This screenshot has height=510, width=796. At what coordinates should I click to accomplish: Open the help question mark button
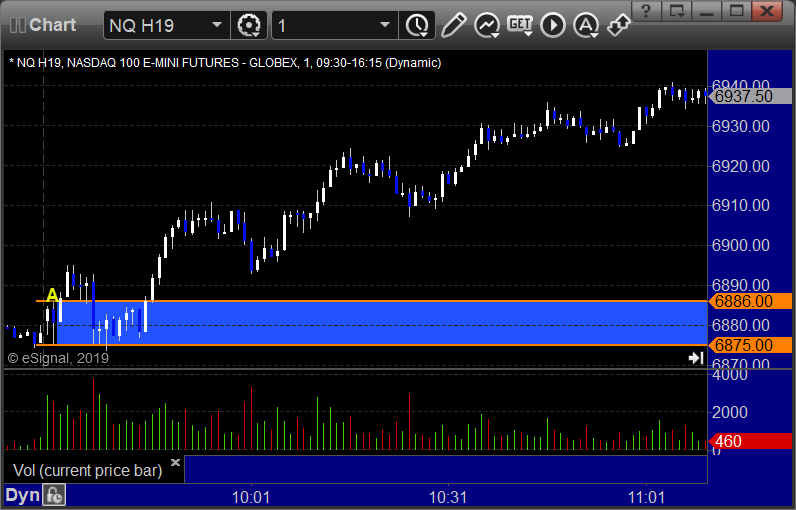[646, 10]
